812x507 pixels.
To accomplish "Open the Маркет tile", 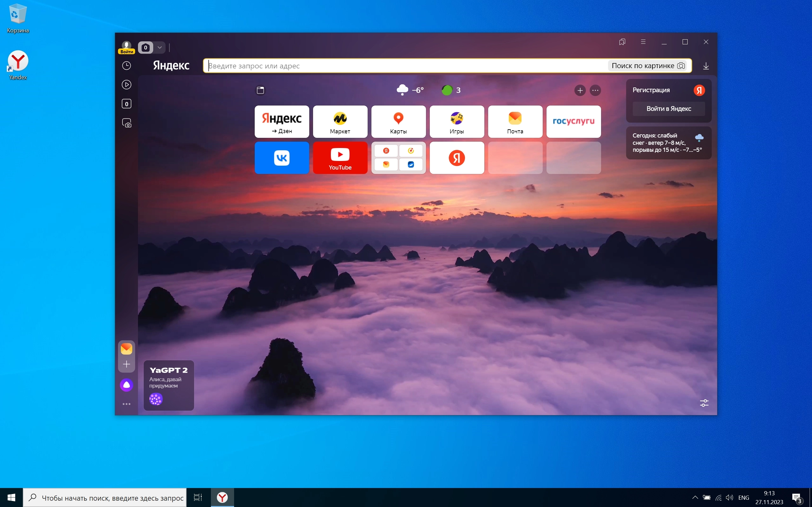I will pos(340,122).
